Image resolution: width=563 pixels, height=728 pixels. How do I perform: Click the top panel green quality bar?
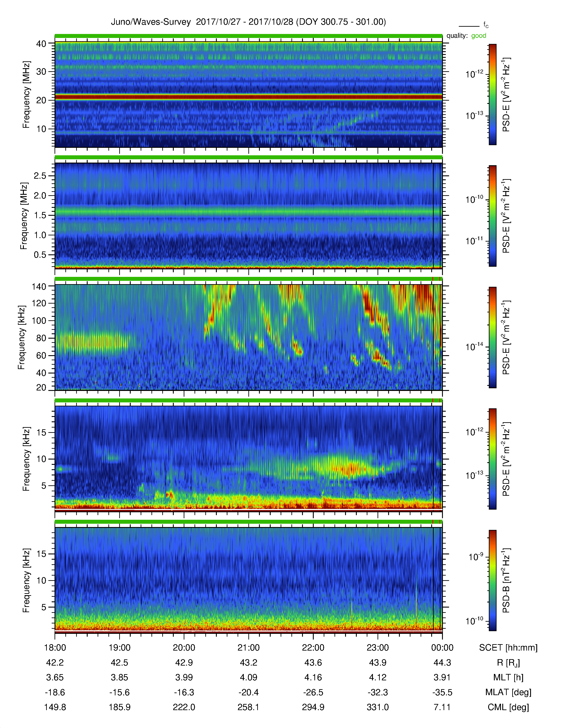click(248, 36)
